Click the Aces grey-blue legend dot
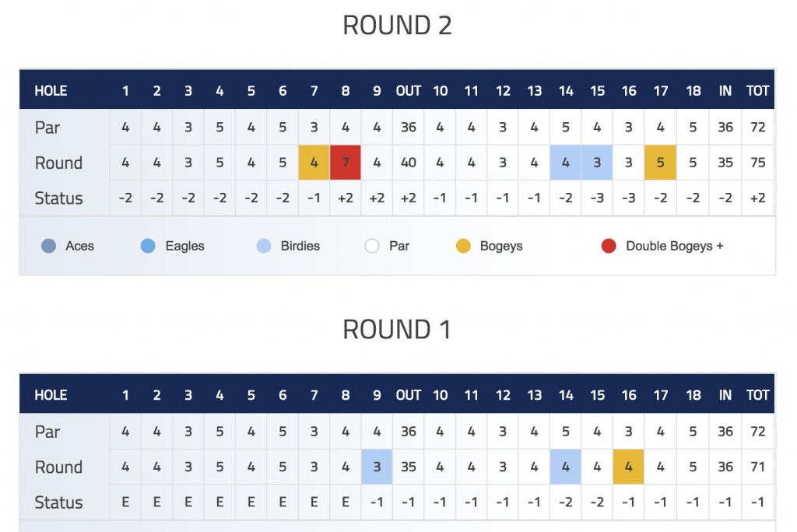The height and width of the screenshot is (532, 797). pyautogui.click(x=49, y=246)
